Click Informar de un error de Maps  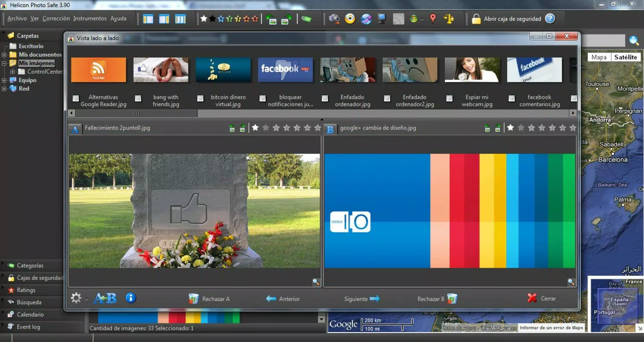(551, 328)
